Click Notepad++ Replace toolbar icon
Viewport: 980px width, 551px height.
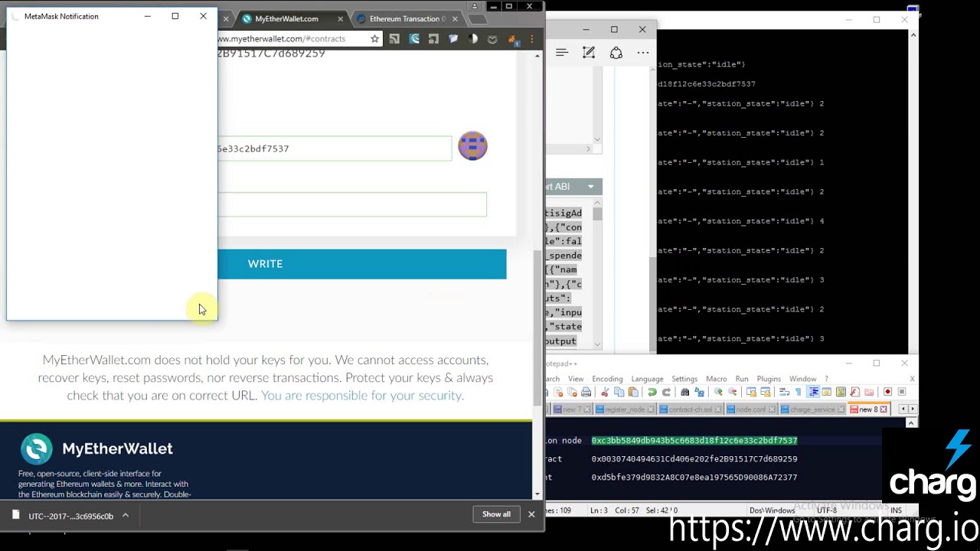click(x=699, y=392)
